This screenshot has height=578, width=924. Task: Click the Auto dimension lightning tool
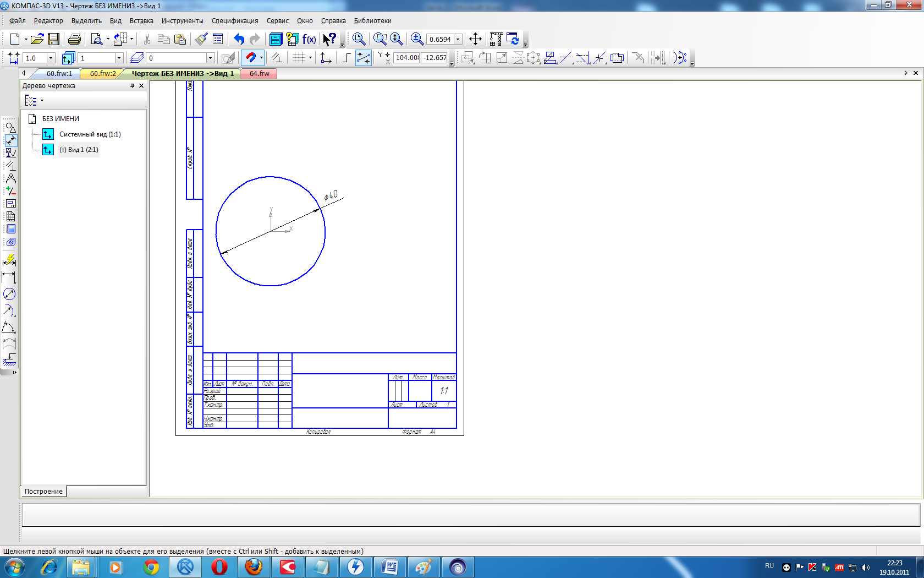(x=9, y=260)
